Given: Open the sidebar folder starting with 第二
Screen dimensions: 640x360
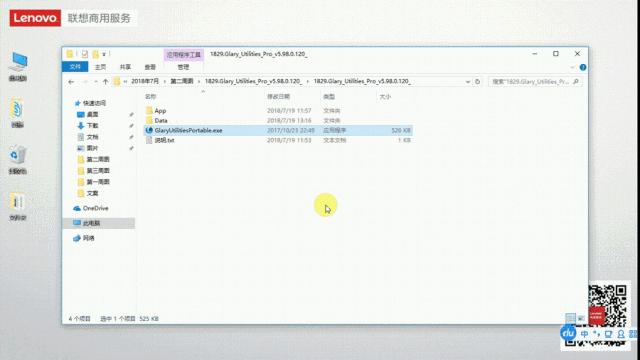Looking at the screenshot, I should [x=98, y=159].
